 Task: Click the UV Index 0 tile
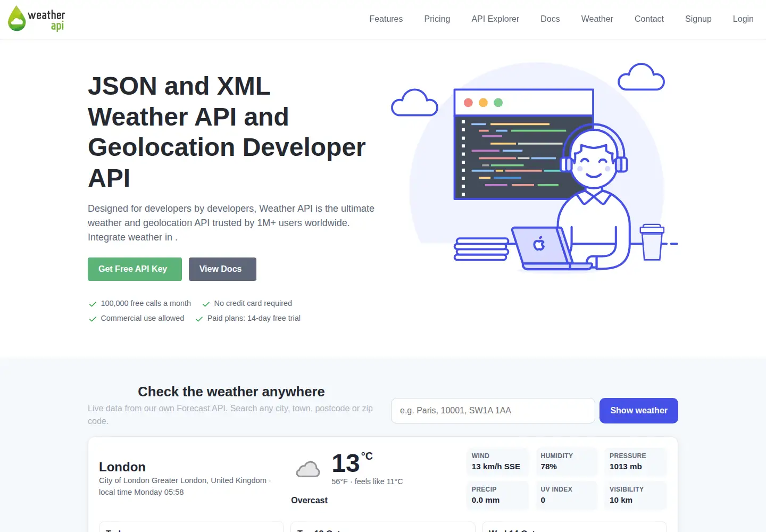click(567, 495)
